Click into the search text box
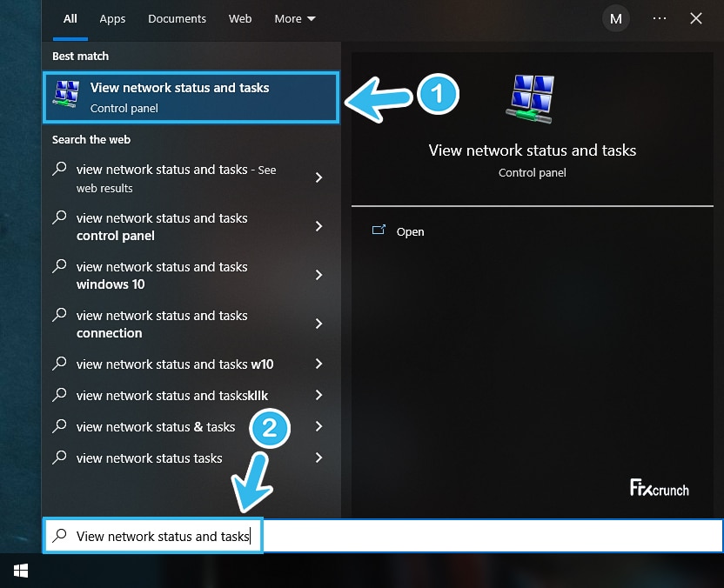This screenshot has height=588, width=724. (383, 536)
